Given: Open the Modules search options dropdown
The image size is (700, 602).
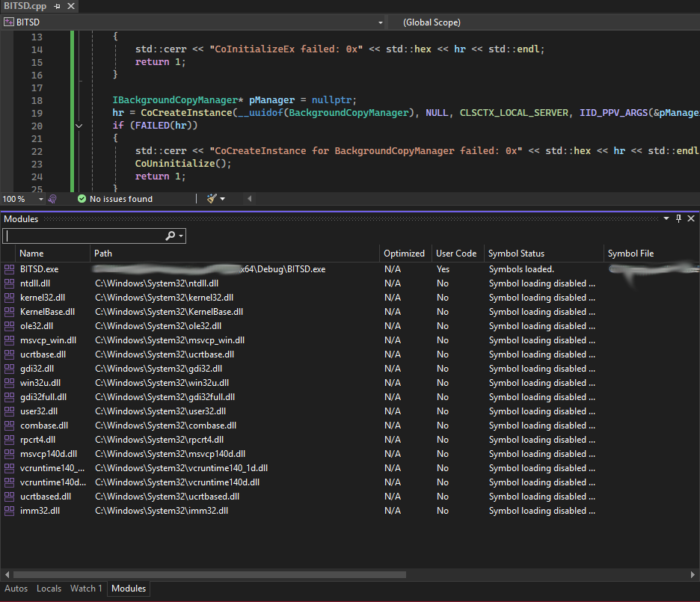Looking at the screenshot, I should (x=180, y=236).
